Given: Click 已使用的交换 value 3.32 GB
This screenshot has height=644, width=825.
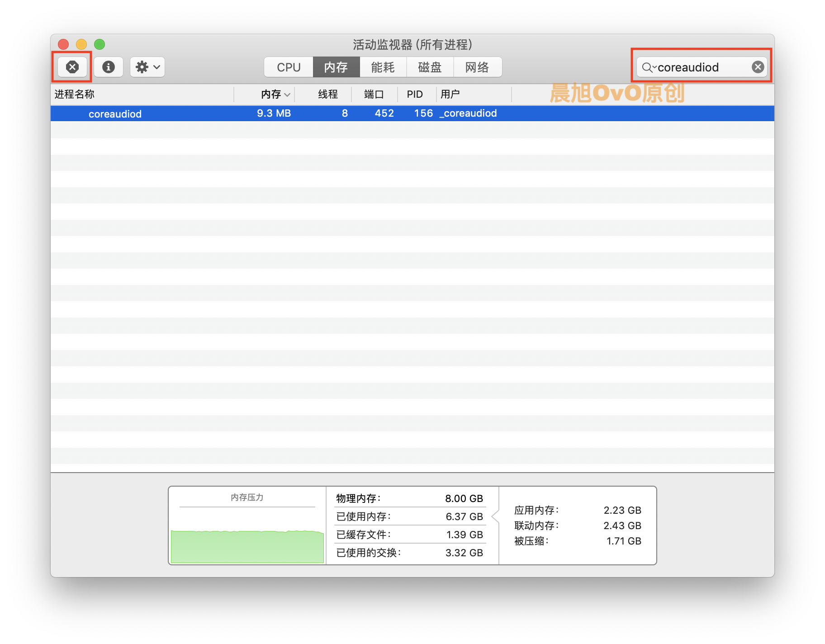Looking at the screenshot, I should [x=464, y=553].
